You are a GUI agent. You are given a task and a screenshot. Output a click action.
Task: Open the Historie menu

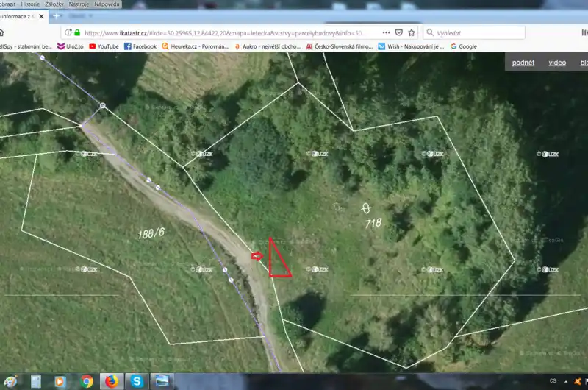[30, 4]
